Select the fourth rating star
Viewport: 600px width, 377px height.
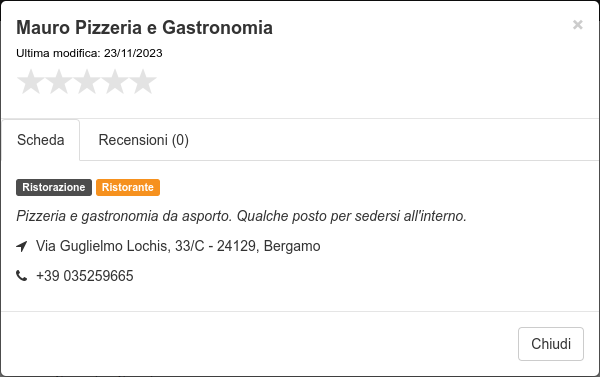pos(115,82)
